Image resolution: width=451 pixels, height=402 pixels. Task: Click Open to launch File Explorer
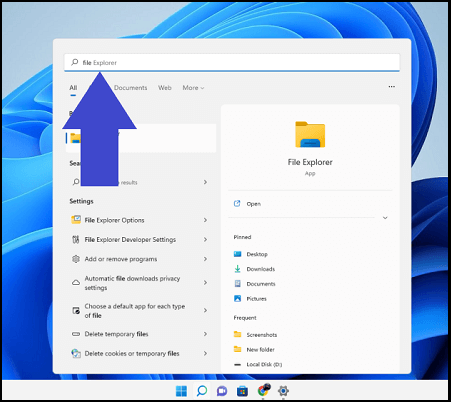pyautogui.click(x=254, y=204)
